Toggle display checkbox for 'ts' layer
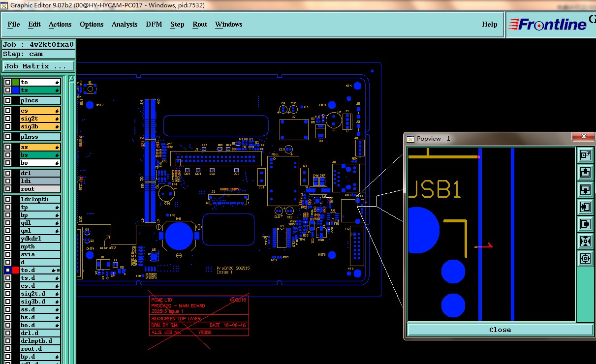Viewport: 596px width, 364px height. pos(8,90)
